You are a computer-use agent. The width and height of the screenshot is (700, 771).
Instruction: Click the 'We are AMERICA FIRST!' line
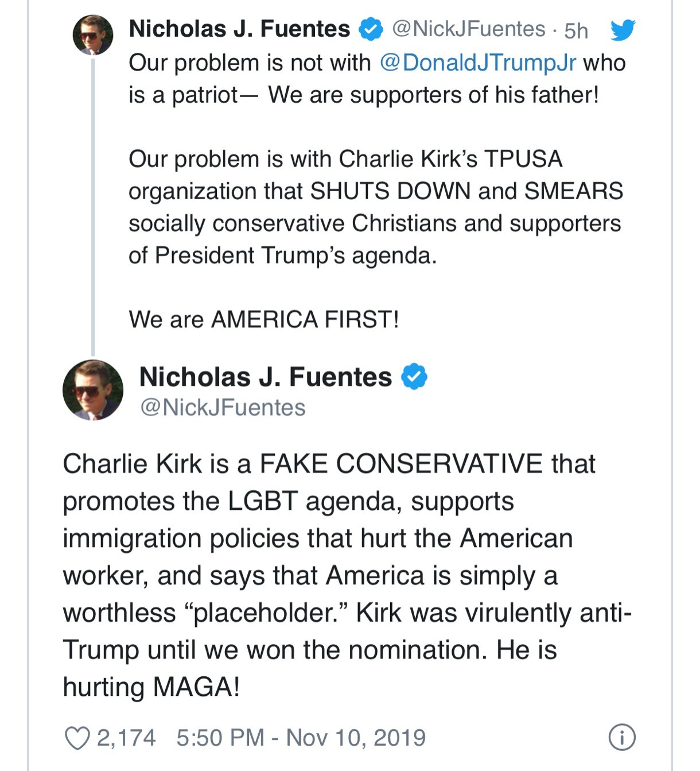pos(263,319)
